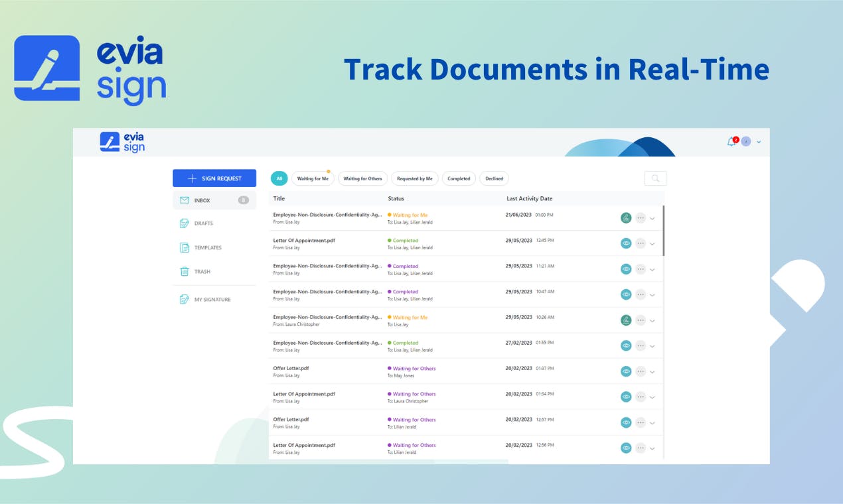843x504 pixels.
Task: Expand the 10:47 AM document row
Action: click(x=652, y=295)
